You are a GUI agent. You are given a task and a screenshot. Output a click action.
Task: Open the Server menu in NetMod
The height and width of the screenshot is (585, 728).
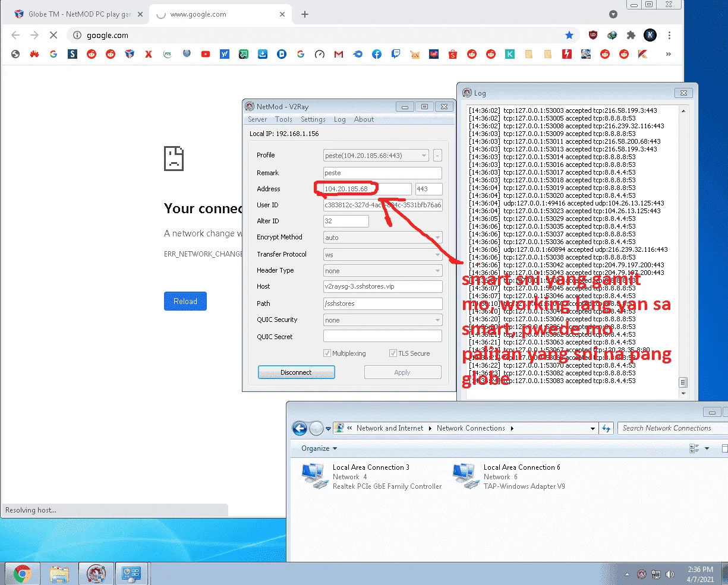pos(257,119)
